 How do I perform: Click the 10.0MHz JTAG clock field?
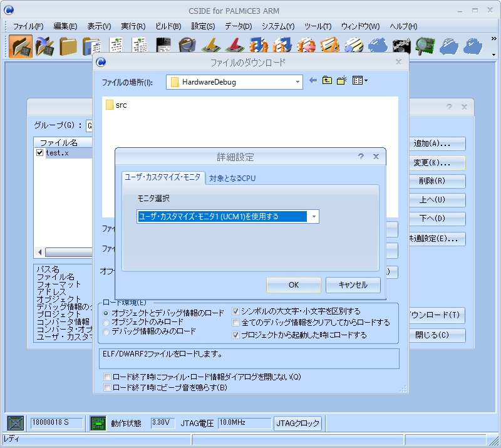pyautogui.click(x=244, y=423)
